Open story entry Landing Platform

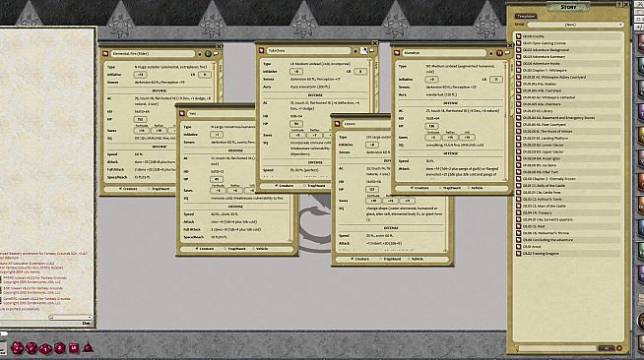tap(546, 138)
